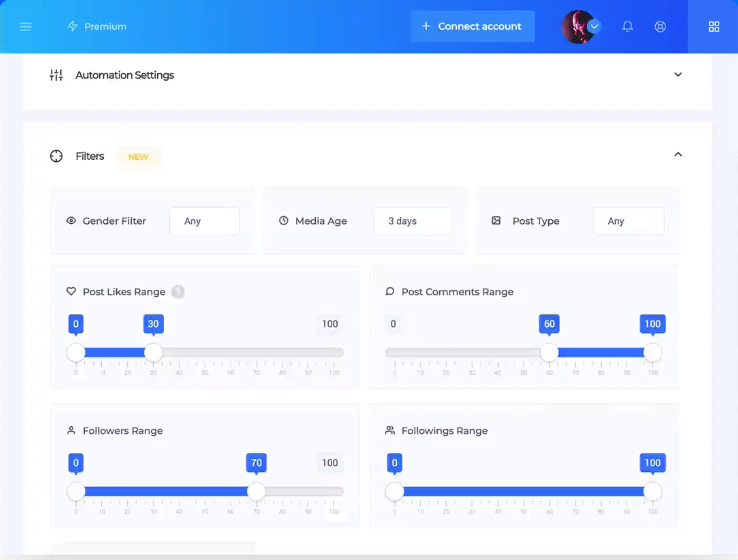Click the Followings Range lower handle
This screenshot has width=738, height=560.
click(x=394, y=491)
